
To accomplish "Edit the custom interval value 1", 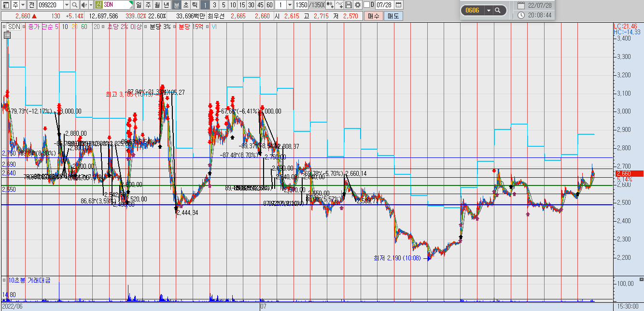I will point(280,5).
